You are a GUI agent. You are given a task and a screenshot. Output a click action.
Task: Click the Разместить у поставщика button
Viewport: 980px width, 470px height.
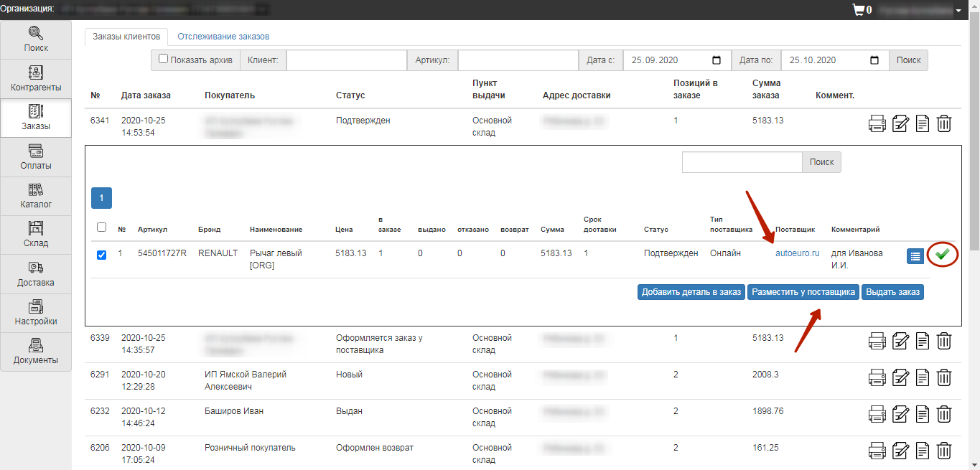point(803,292)
